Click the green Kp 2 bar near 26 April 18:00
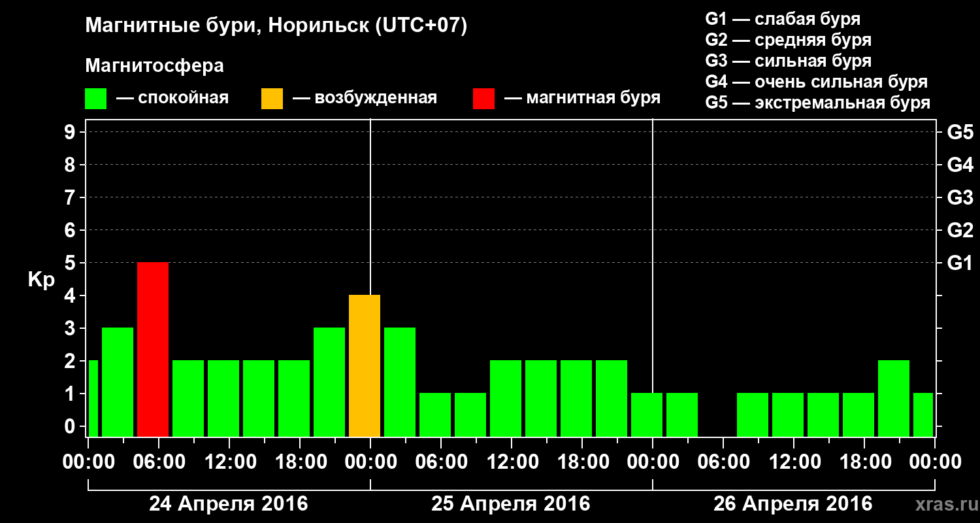Viewport: 980px width, 523px height. [x=894, y=398]
